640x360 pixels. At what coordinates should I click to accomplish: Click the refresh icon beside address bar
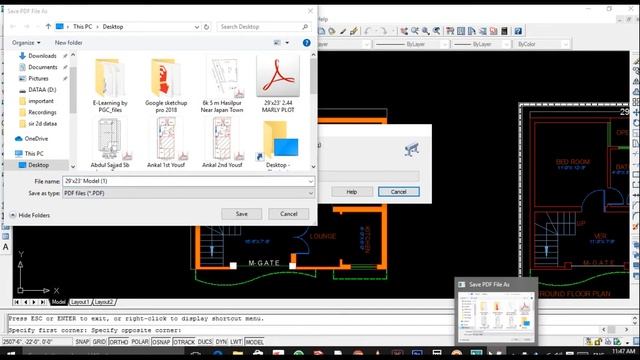tap(207, 27)
